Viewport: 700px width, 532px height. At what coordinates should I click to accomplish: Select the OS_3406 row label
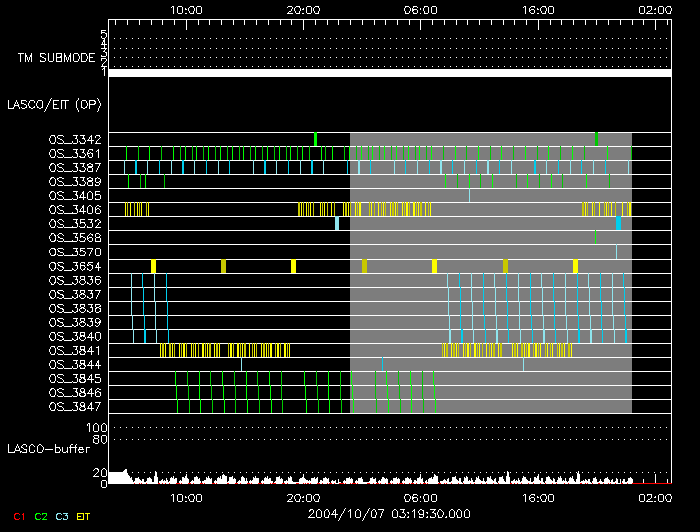pyautogui.click(x=75, y=210)
